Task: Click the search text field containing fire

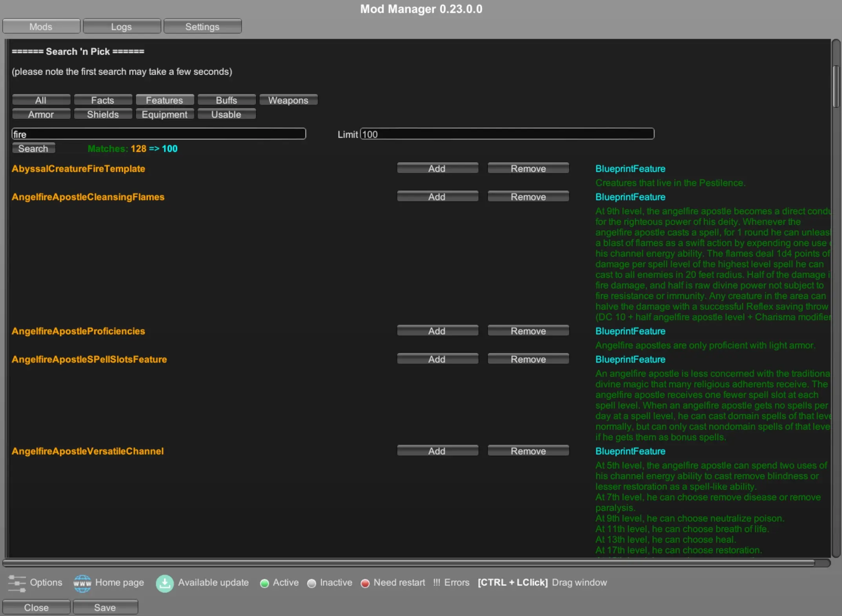Action: pos(159,134)
